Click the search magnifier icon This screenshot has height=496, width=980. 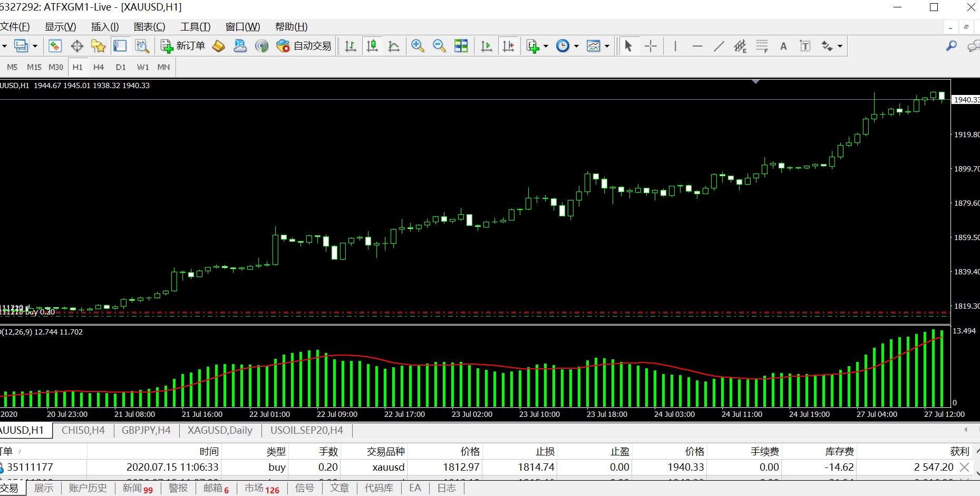click(952, 46)
